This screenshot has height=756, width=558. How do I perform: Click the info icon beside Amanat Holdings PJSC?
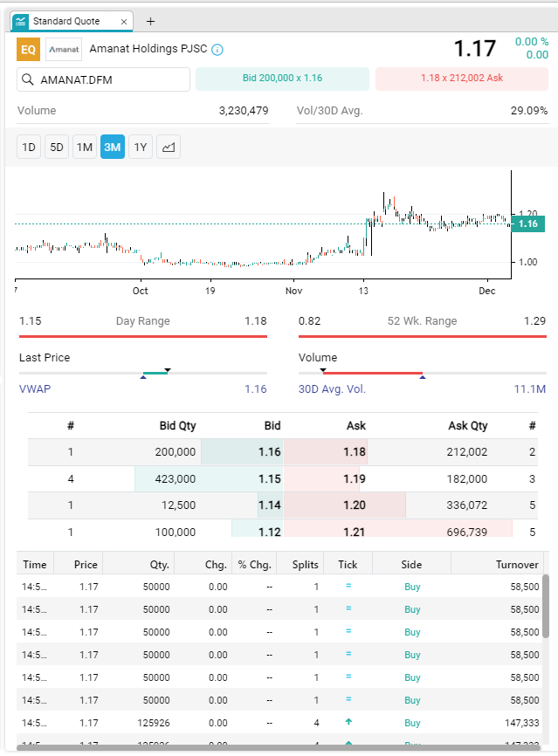point(217,50)
